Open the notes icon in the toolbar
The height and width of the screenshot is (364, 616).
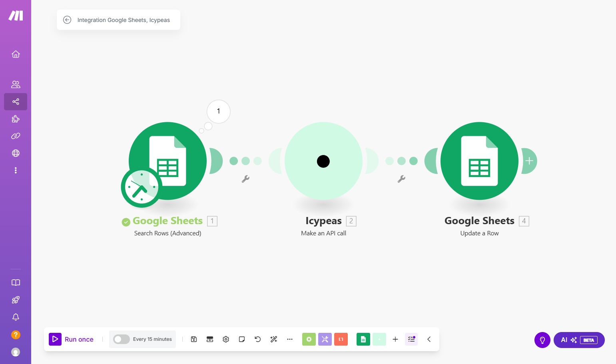coord(242,339)
